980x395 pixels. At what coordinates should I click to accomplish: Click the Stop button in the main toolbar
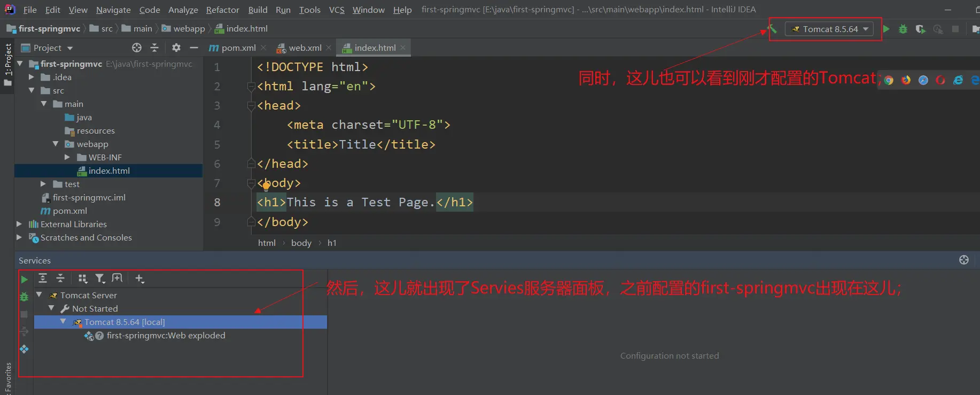point(955,29)
